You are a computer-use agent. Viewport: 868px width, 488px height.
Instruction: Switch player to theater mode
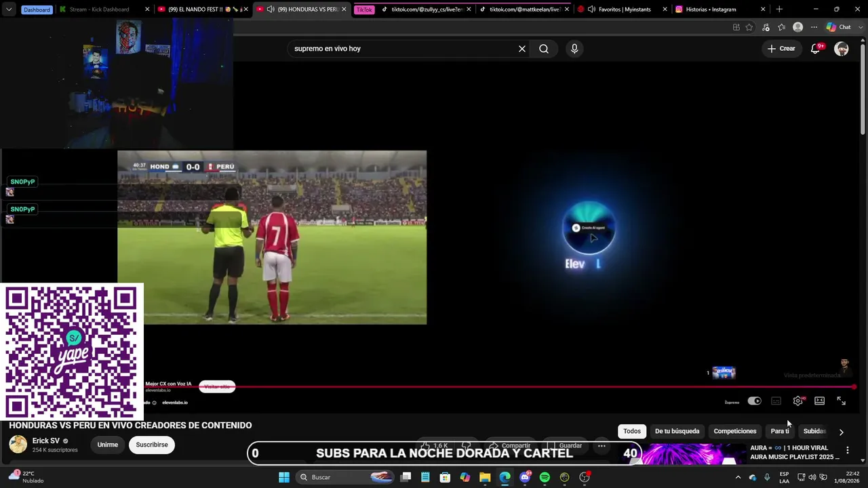point(820,401)
